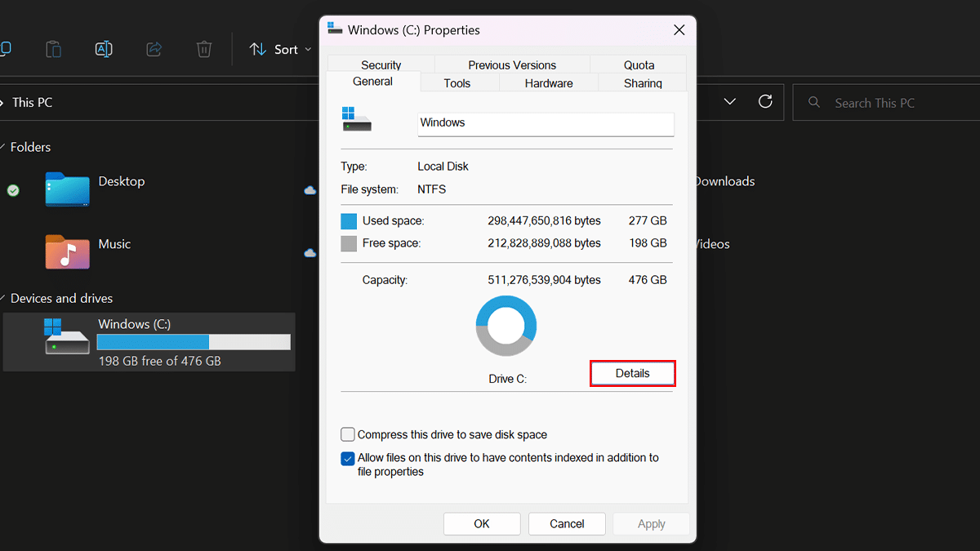This screenshot has height=551, width=980.
Task: Uncheck Allow files to be indexed checkbox
Action: pos(348,459)
